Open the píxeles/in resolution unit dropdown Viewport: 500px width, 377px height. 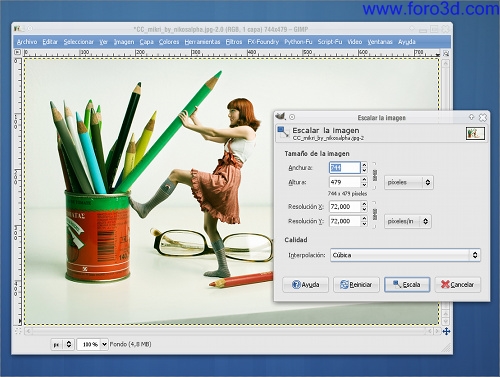(408, 221)
